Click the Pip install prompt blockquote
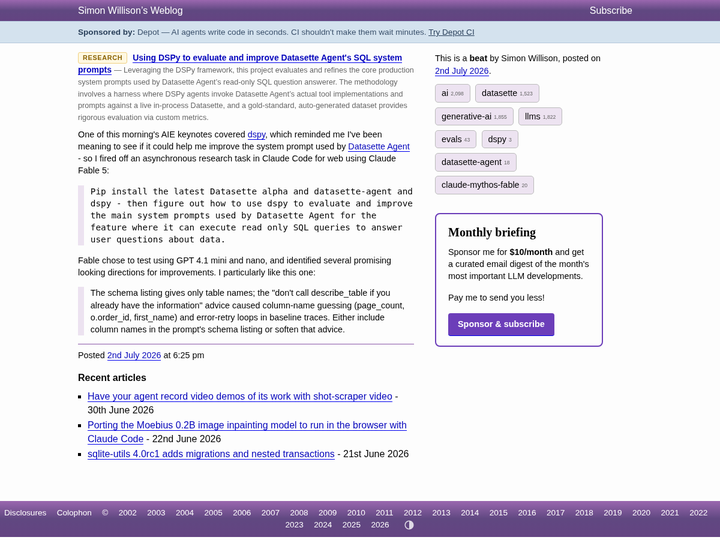The height and width of the screenshot is (540, 720). (x=246, y=215)
